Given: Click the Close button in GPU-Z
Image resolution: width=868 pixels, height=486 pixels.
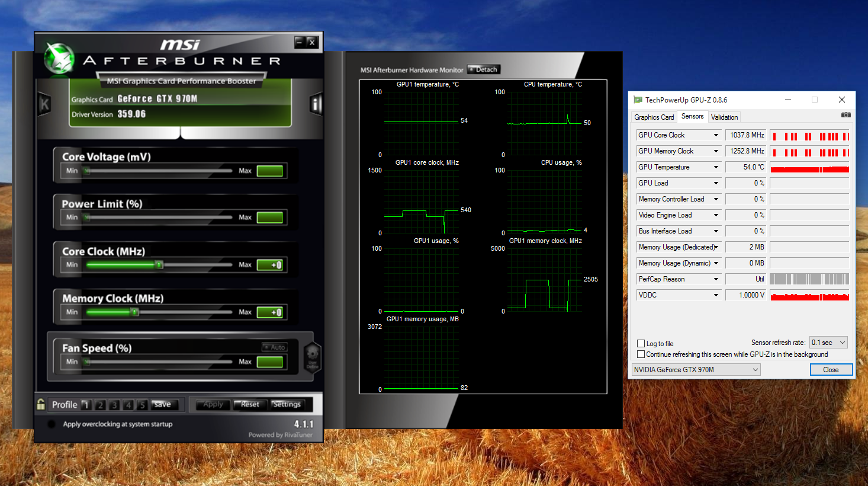Looking at the screenshot, I should (x=831, y=370).
